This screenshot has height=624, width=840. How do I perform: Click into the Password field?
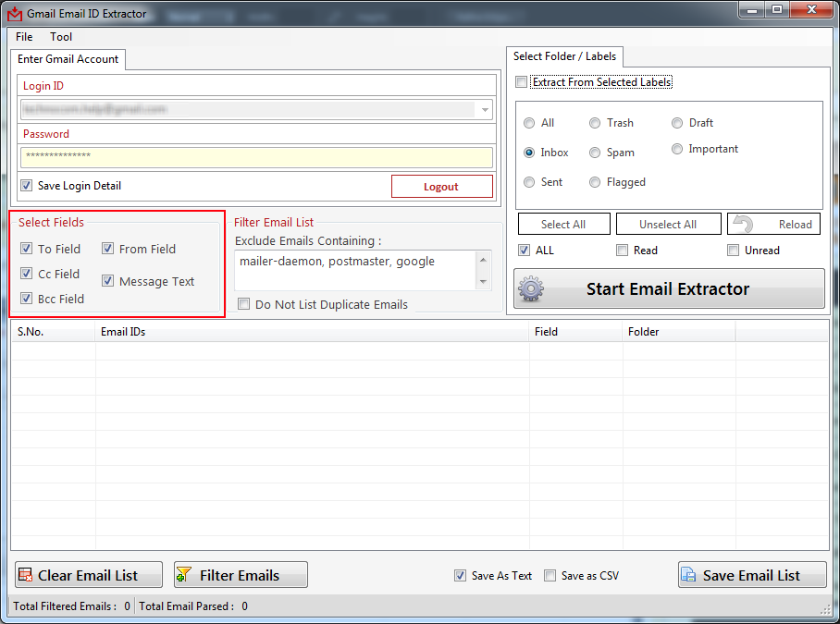coord(256,158)
